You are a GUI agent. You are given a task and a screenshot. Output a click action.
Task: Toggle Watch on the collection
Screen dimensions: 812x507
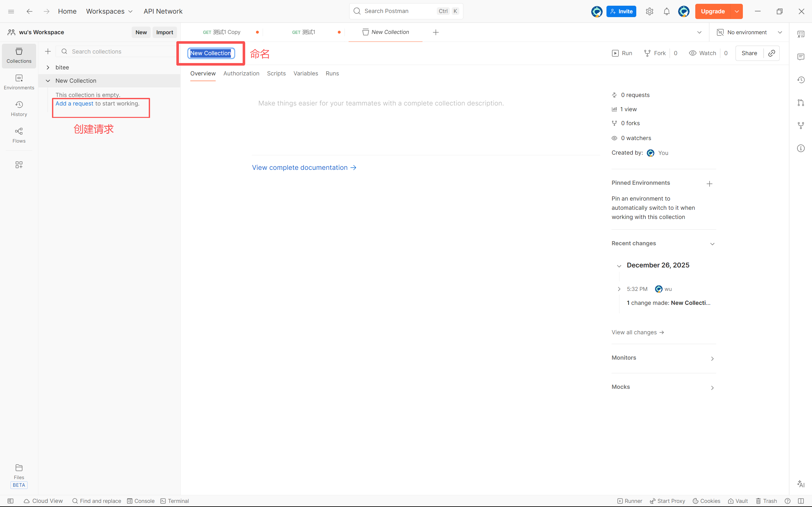pos(703,53)
